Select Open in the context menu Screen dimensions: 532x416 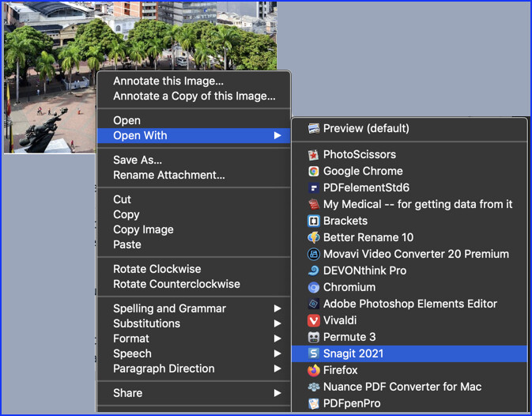[194, 120]
